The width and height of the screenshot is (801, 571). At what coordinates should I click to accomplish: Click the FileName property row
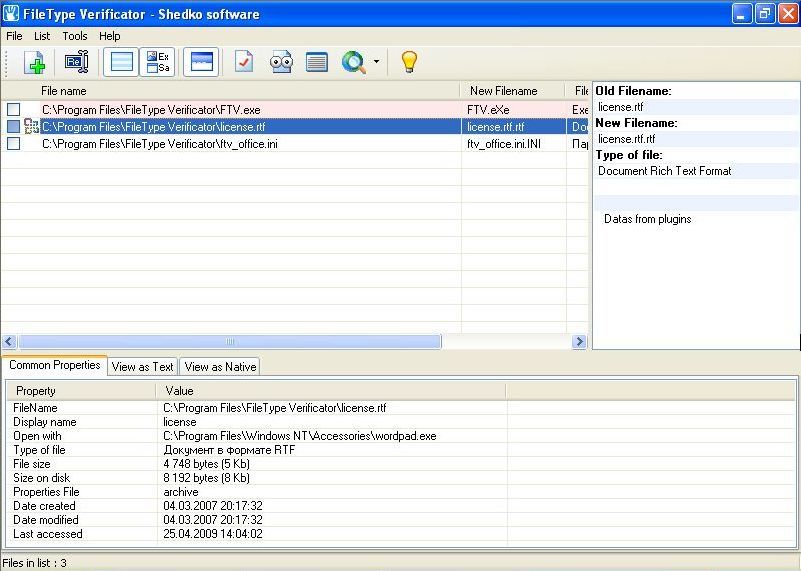(x=401, y=408)
